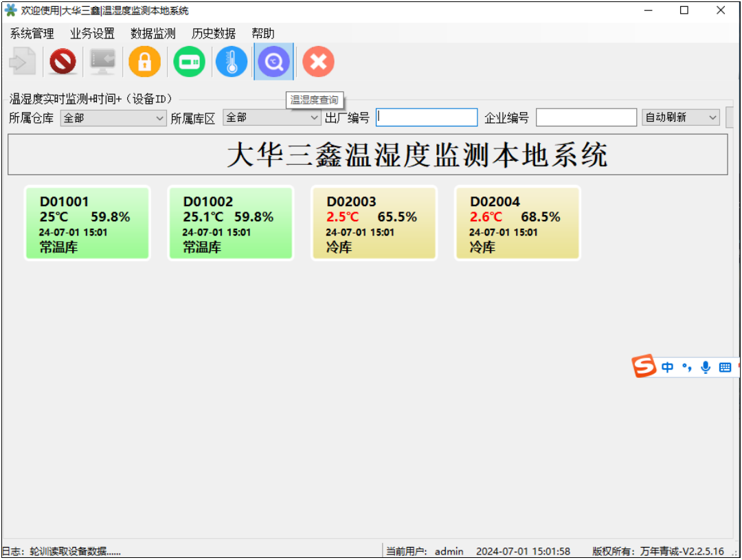This screenshot has height=560, width=742.
Task: Click the grayed-out monitor toolbar icon
Action: point(103,63)
